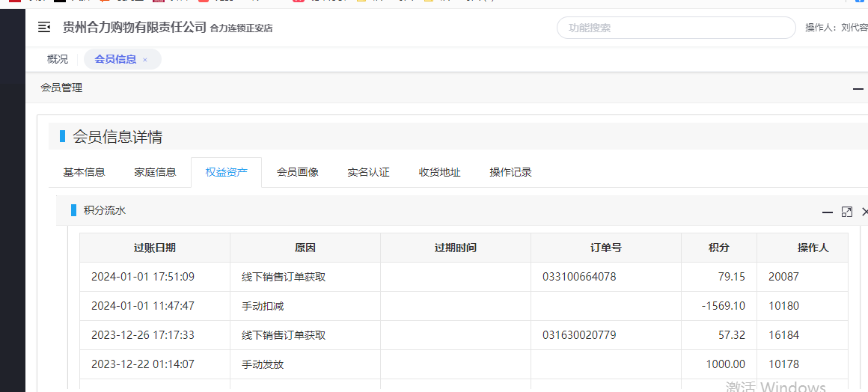Minimize the 积分流水 panel
This screenshot has width=868, height=392.
[x=827, y=212]
